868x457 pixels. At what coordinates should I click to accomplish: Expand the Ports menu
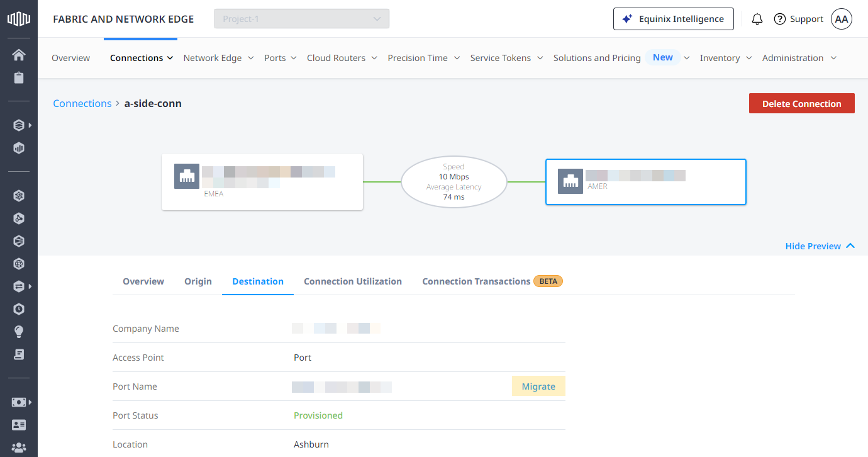click(280, 58)
